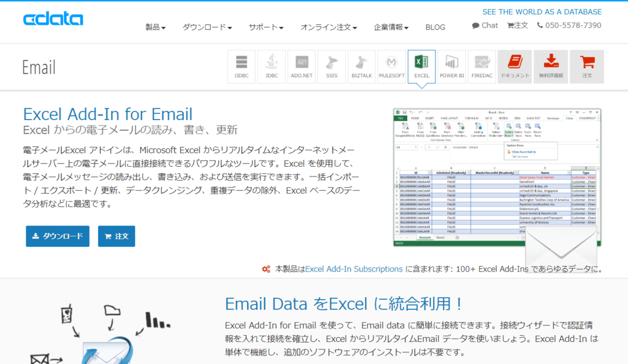The height and width of the screenshot is (364, 628).
Task: Click the Excel Add-In for Email heading
Action: pyautogui.click(x=108, y=115)
